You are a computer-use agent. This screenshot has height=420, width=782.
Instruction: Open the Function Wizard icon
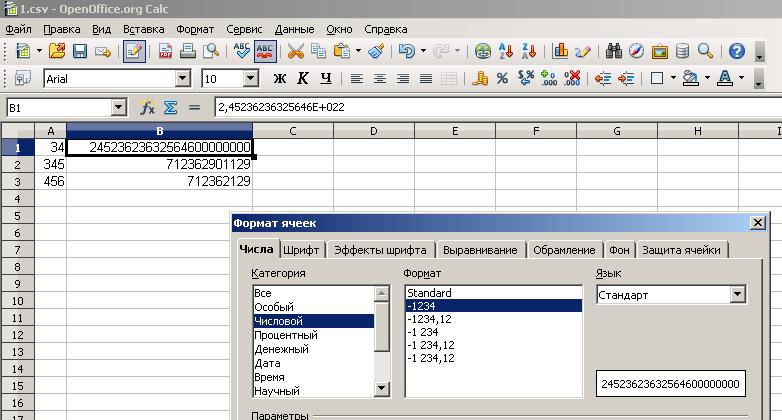tap(147, 107)
